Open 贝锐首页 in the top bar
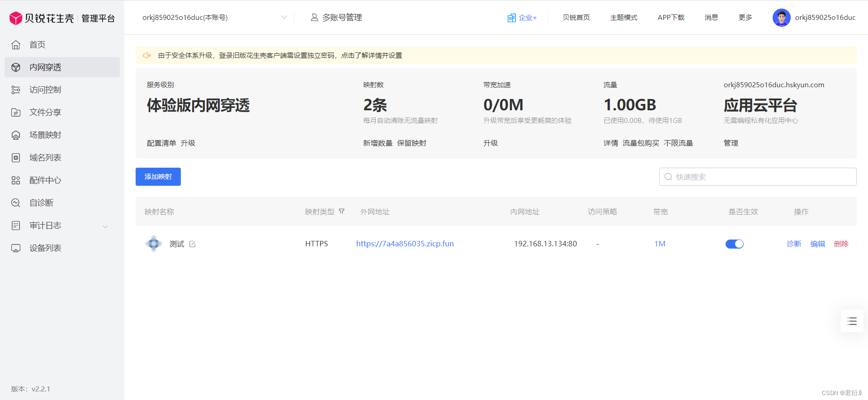868x400 pixels. (x=576, y=18)
